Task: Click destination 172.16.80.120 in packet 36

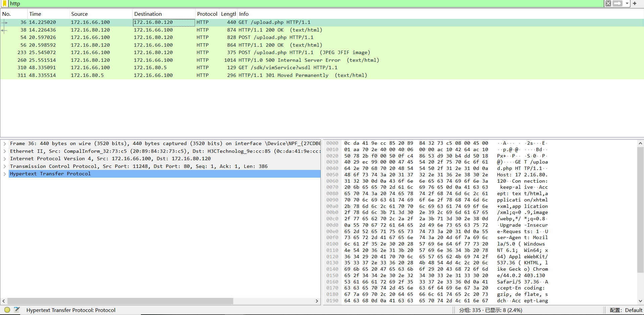Action: click(153, 22)
